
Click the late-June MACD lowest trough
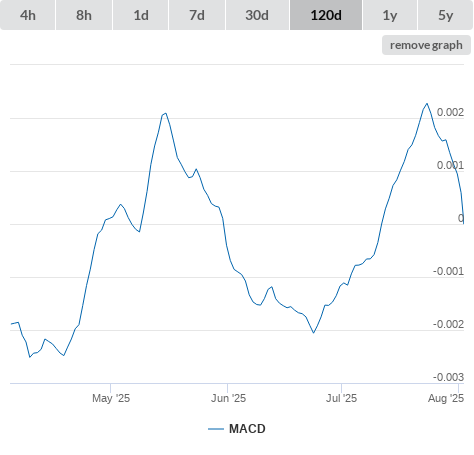tap(313, 333)
